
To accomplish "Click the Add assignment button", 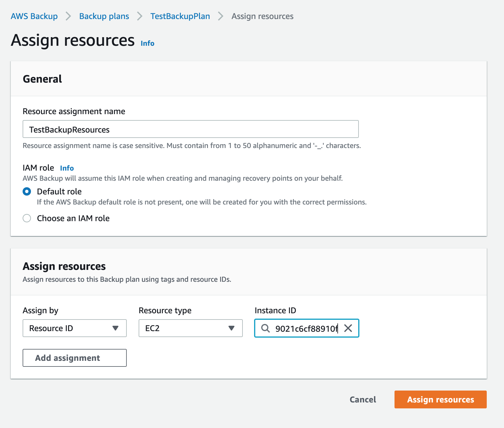I will pyautogui.click(x=75, y=358).
